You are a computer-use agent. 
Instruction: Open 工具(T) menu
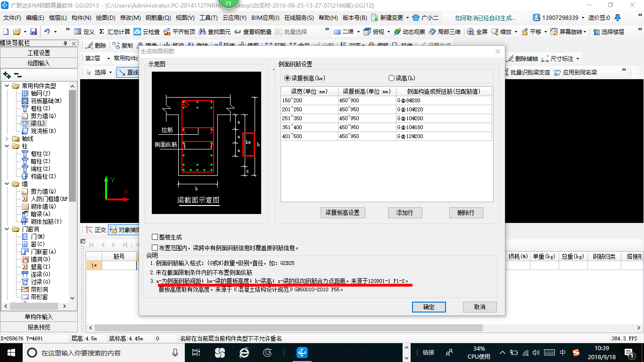tap(208, 18)
